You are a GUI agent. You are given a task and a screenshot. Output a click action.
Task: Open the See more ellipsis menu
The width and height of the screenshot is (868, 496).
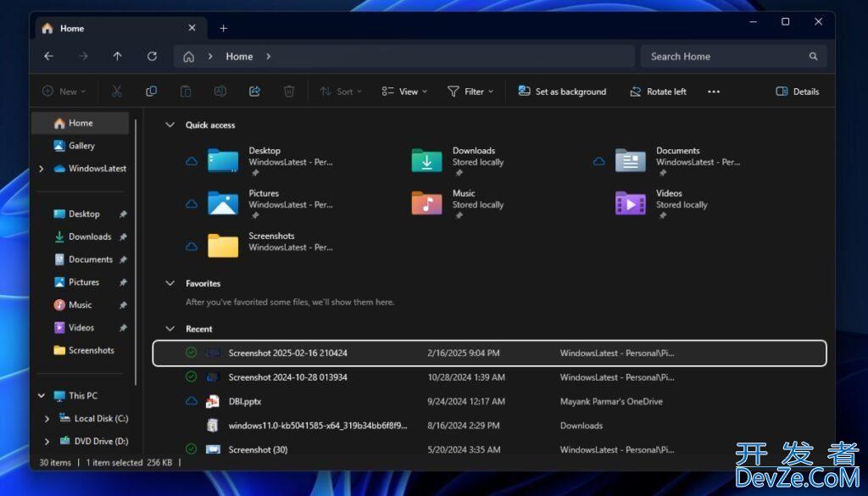pyautogui.click(x=714, y=92)
